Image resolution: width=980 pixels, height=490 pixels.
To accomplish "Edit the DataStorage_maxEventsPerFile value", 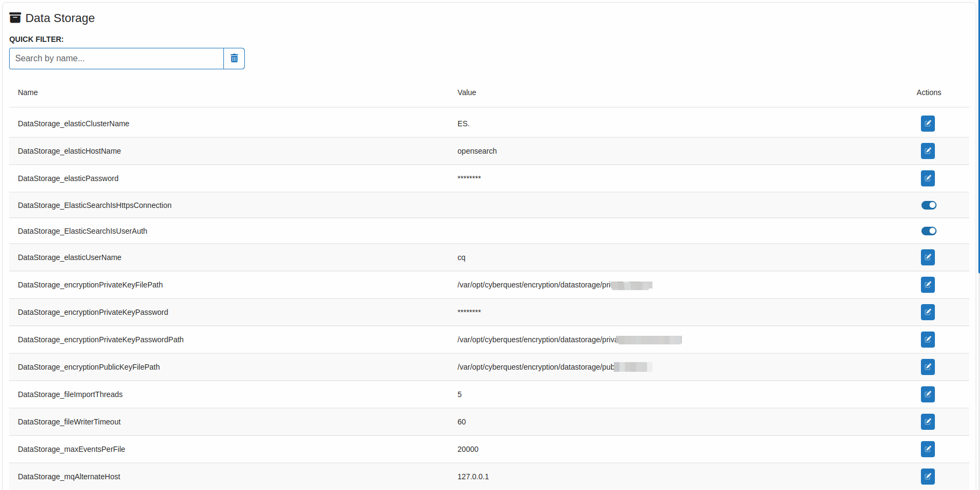I will (927, 449).
